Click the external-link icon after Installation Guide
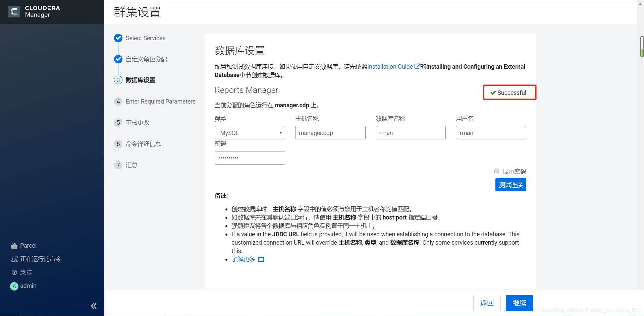The height and width of the screenshot is (316, 644). coord(417,66)
